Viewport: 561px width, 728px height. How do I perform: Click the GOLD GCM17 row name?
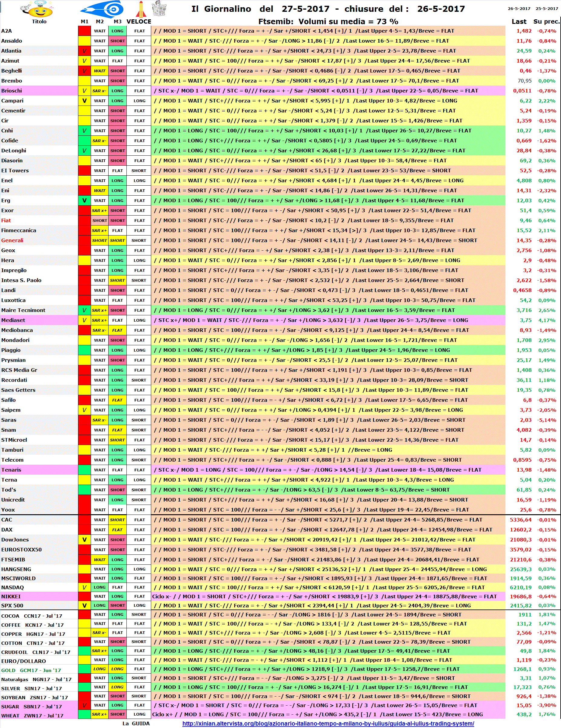(x=39, y=670)
